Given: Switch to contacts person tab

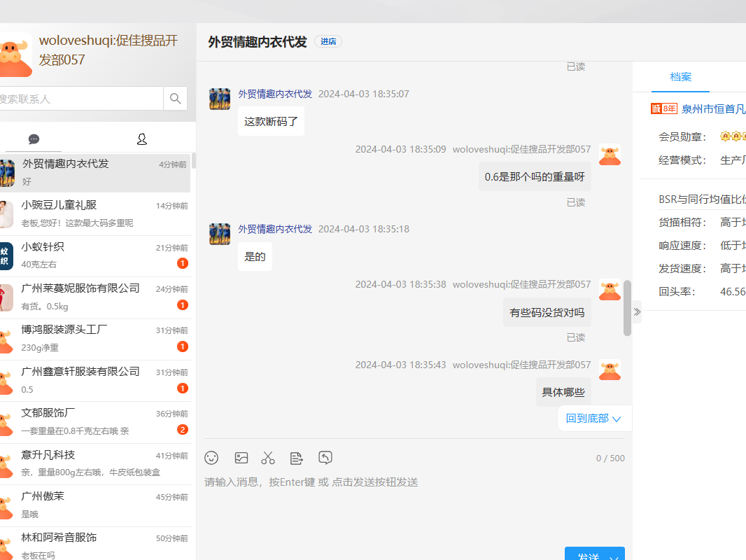Looking at the screenshot, I should tap(141, 139).
